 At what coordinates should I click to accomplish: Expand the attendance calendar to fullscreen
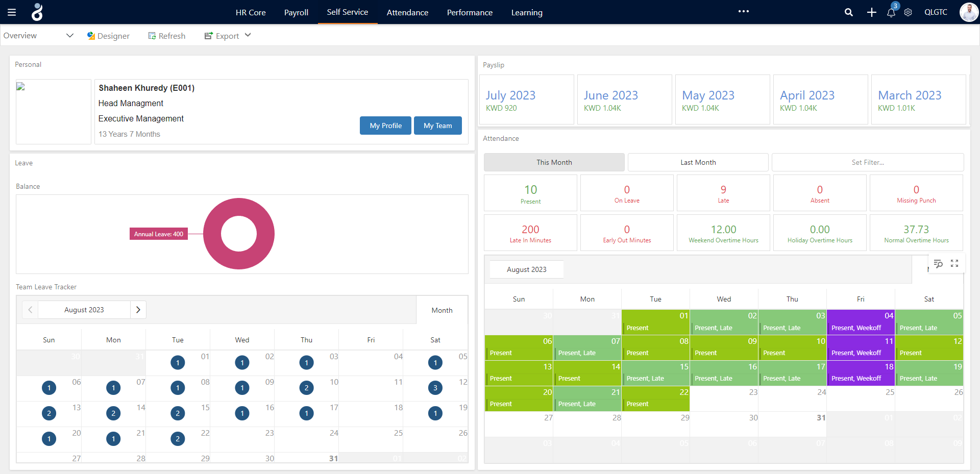click(955, 264)
